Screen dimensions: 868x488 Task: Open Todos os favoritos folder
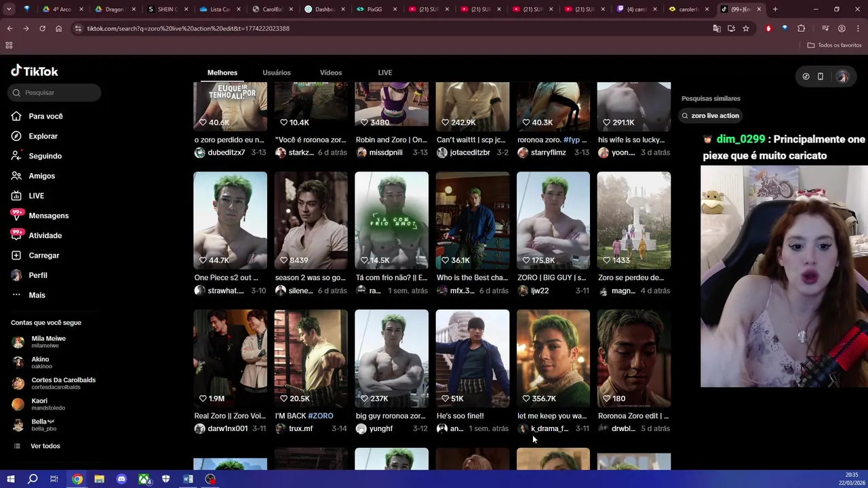pyautogui.click(x=834, y=45)
